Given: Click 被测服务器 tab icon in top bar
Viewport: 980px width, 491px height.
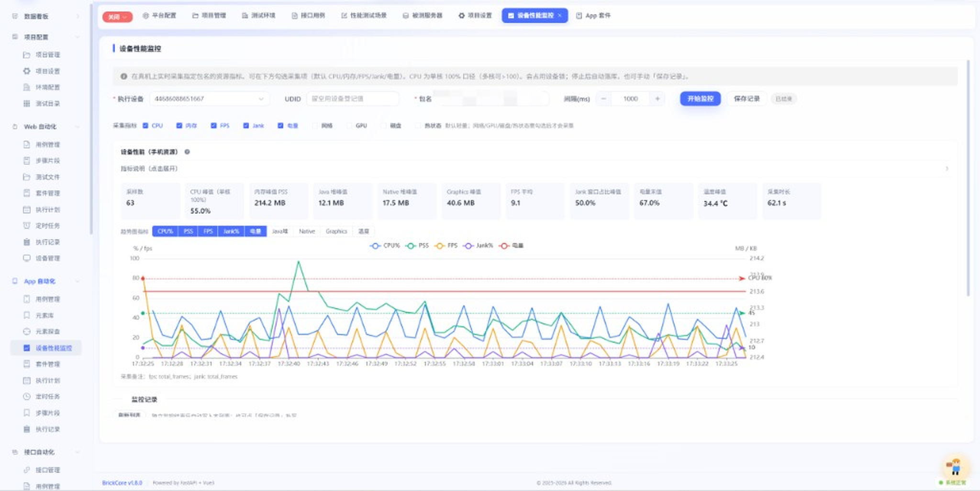Looking at the screenshot, I should click(x=406, y=16).
